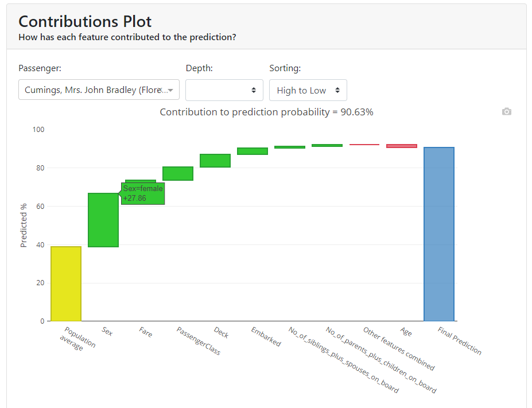Select the Embarked bar segment

(252, 151)
